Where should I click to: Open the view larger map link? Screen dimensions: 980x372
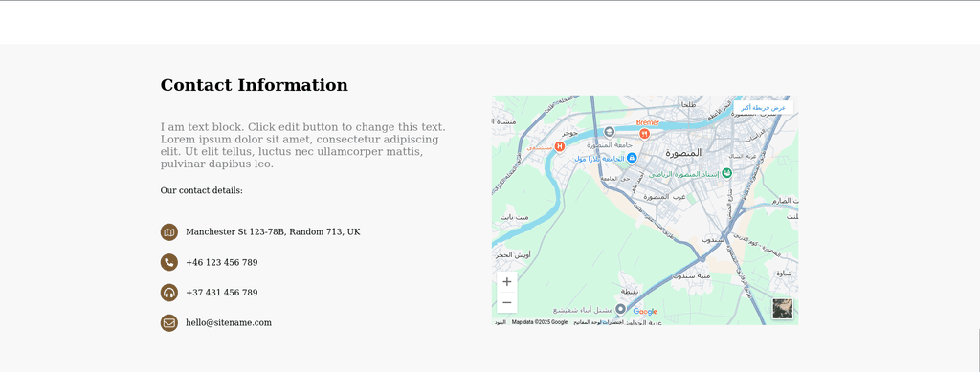[x=763, y=108]
